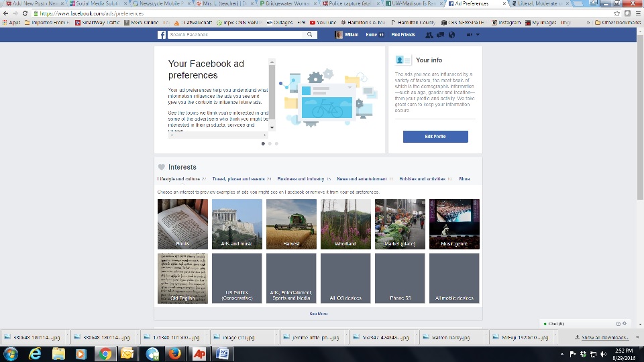
Task: Open the Chrome menu icon
Action: [638, 13]
